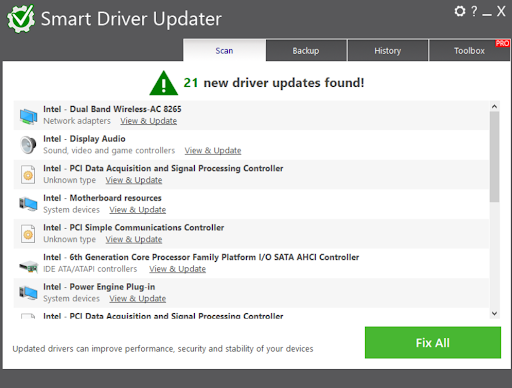View & Update the Display Audio driver
The image size is (512, 388).
pyautogui.click(x=213, y=151)
